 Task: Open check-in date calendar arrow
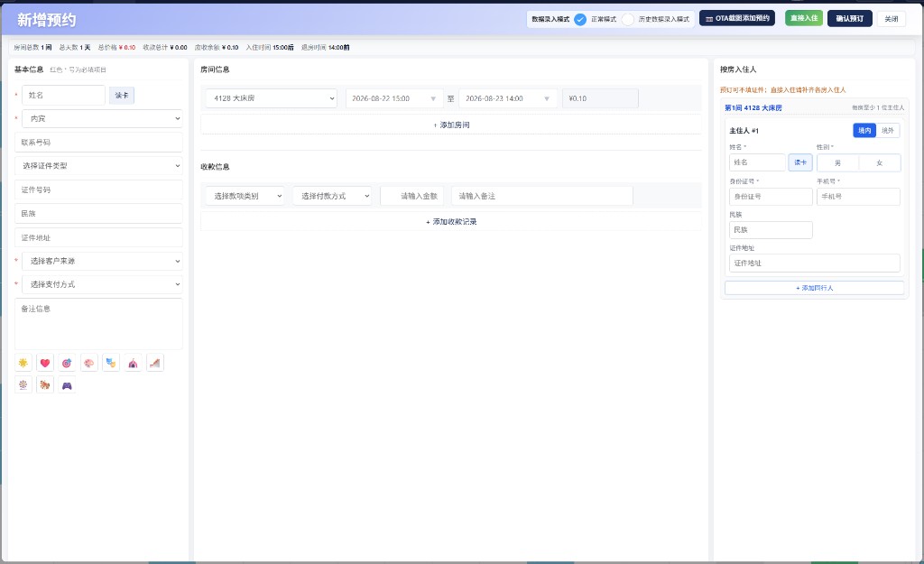[x=433, y=98]
